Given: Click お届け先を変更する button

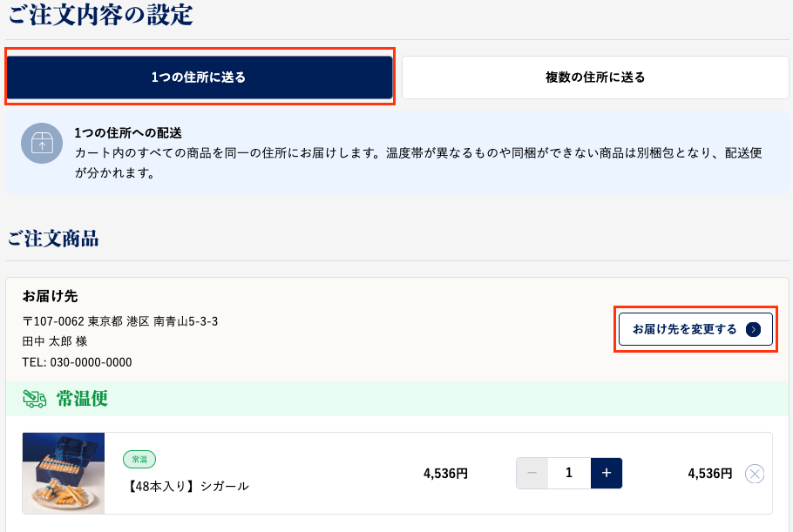Looking at the screenshot, I should [695, 329].
